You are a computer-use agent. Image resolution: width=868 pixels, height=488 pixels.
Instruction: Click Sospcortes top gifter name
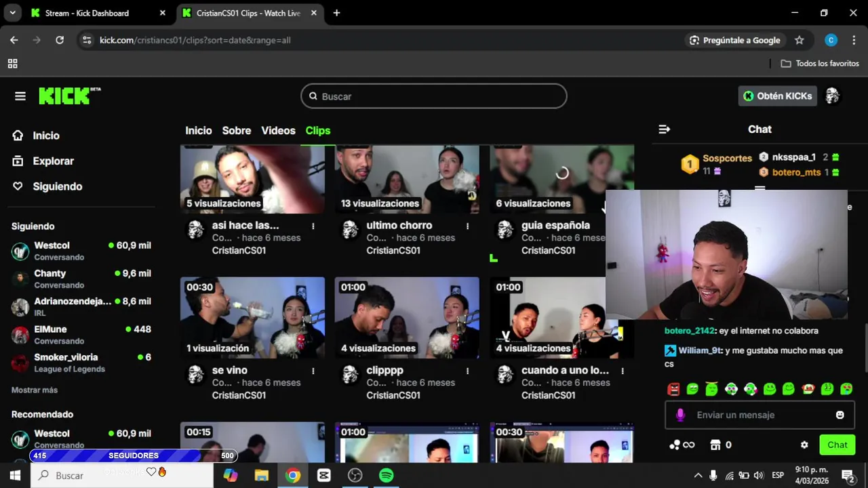(x=727, y=158)
